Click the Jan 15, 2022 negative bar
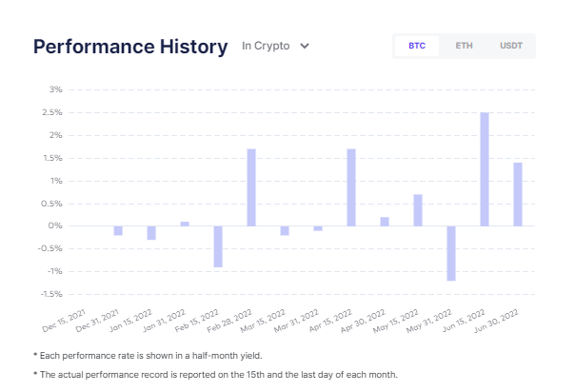Viewport: 575px width, 392px height. [151, 233]
